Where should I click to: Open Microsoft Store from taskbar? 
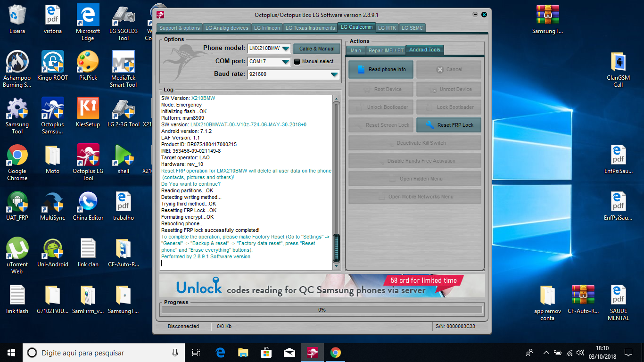point(266,353)
